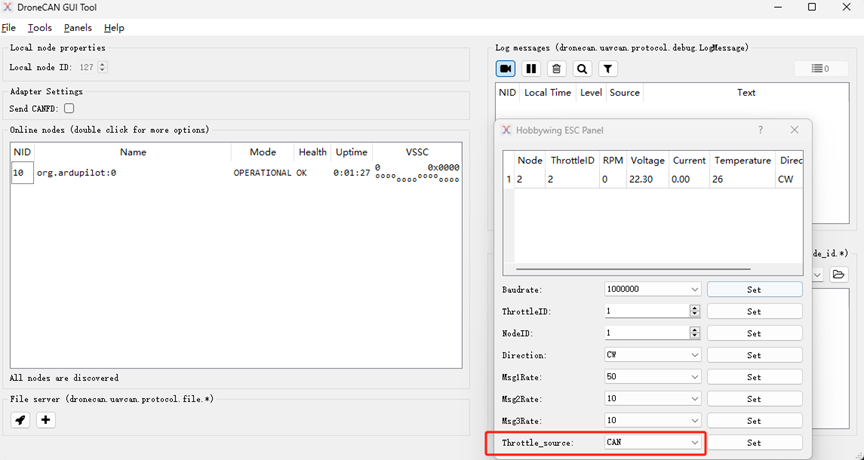
Task: Click Set button next to Baudrate
Action: pos(754,290)
